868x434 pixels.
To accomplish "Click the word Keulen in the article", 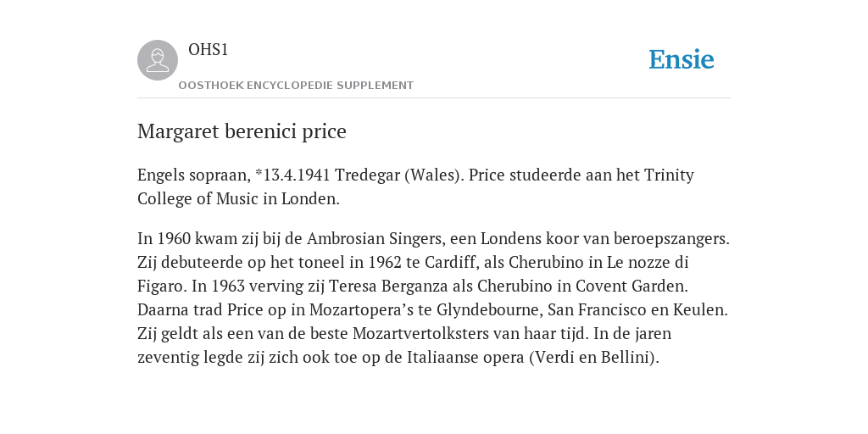I will [x=698, y=310].
